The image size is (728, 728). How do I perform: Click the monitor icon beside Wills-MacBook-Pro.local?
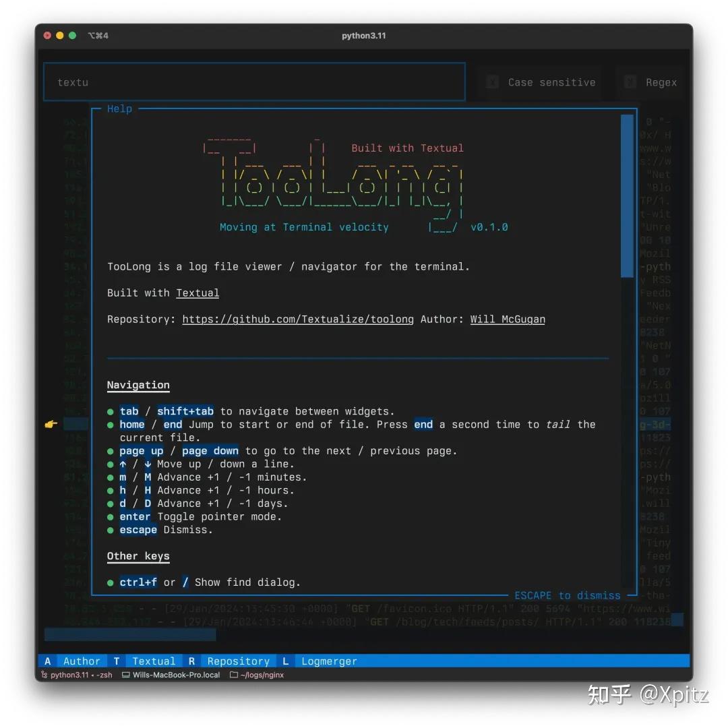point(125,675)
